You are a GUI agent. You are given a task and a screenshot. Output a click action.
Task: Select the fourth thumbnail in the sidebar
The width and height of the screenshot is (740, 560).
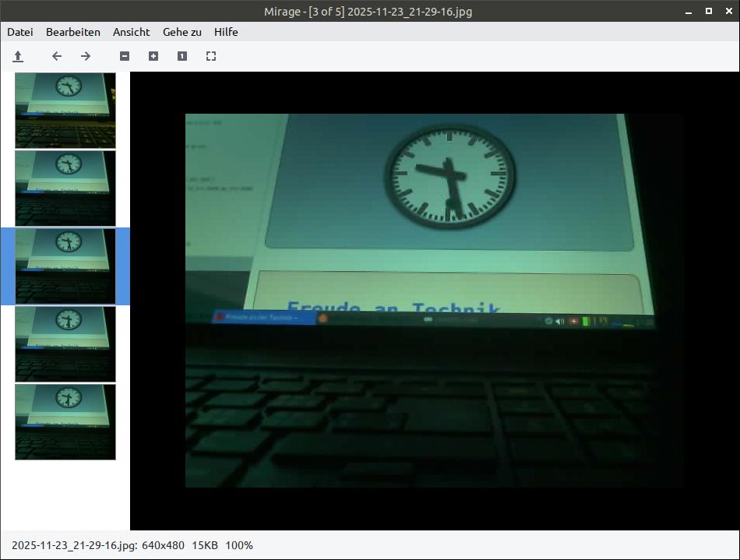click(x=65, y=343)
